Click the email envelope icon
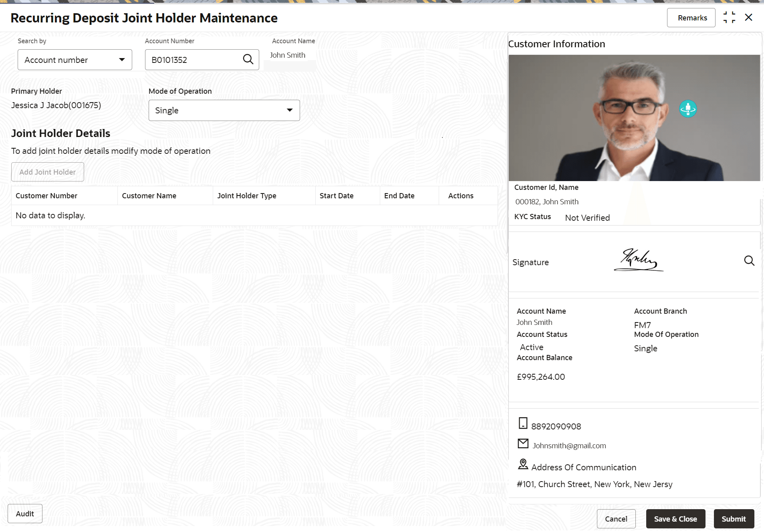The width and height of the screenshot is (764, 532). (523, 443)
